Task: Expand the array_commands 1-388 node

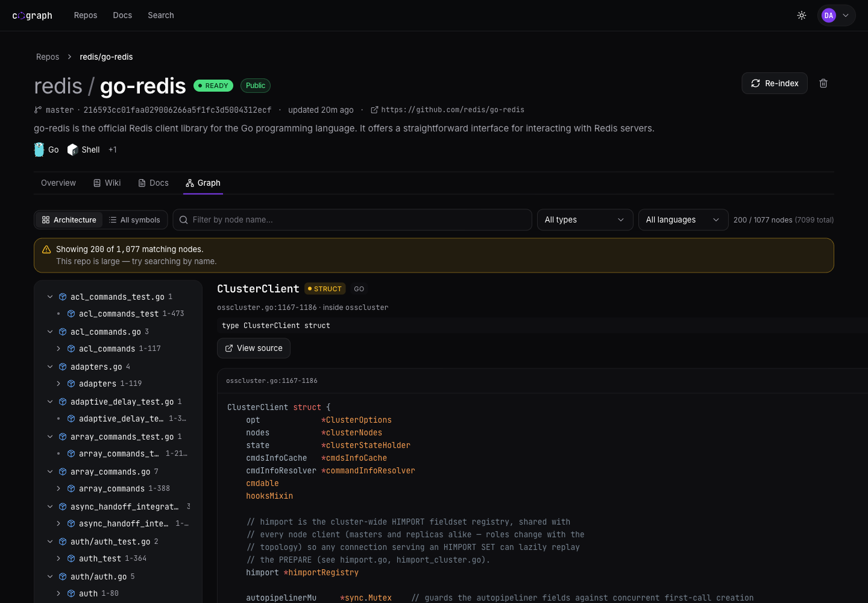Action: [x=58, y=488]
